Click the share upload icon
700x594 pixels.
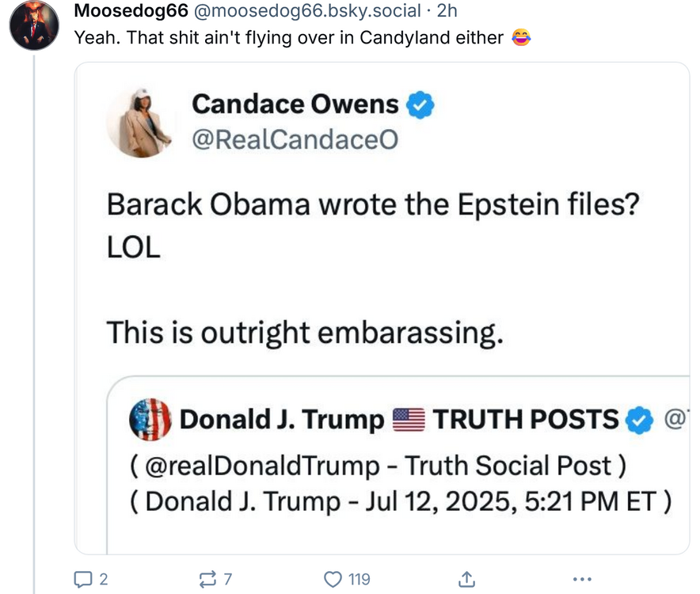coord(467,579)
